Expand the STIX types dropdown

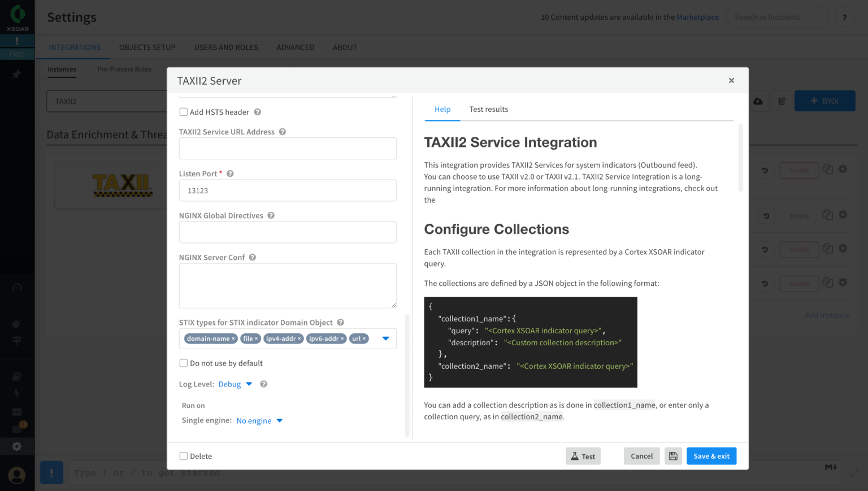tap(385, 338)
